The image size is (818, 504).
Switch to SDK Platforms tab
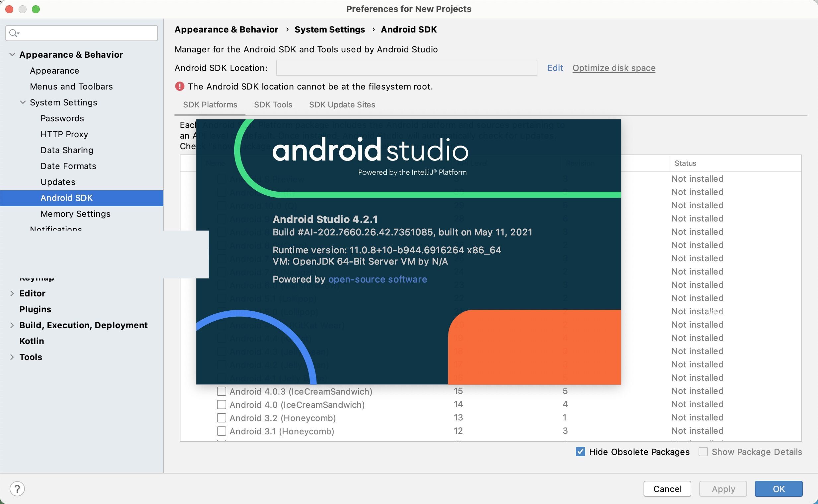pos(210,105)
